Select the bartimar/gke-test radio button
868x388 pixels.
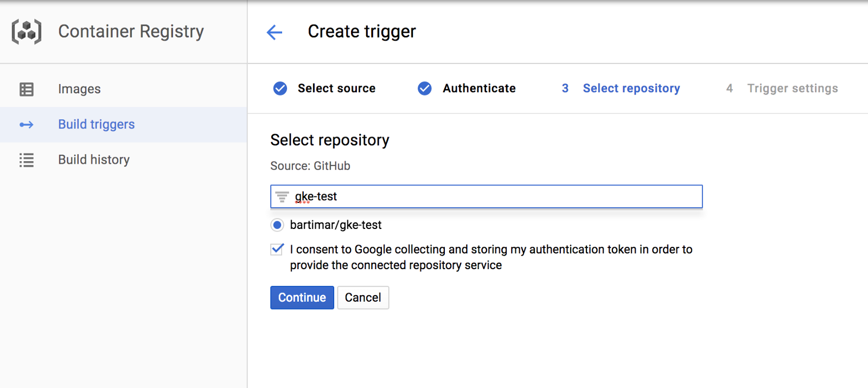[277, 225]
